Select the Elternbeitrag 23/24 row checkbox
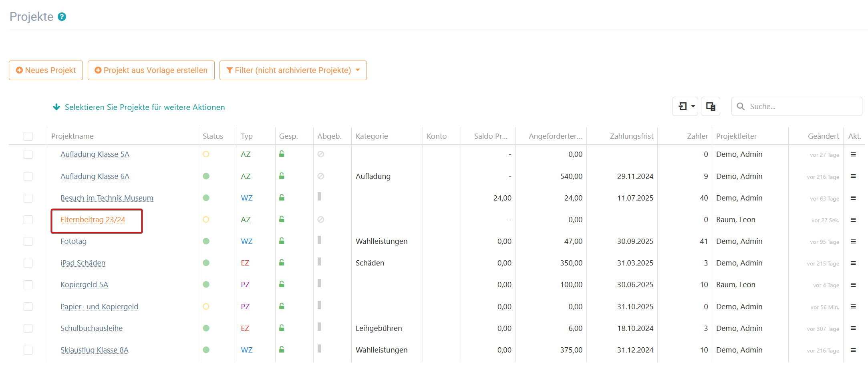This screenshot has width=868, height=383. (28, 220)
